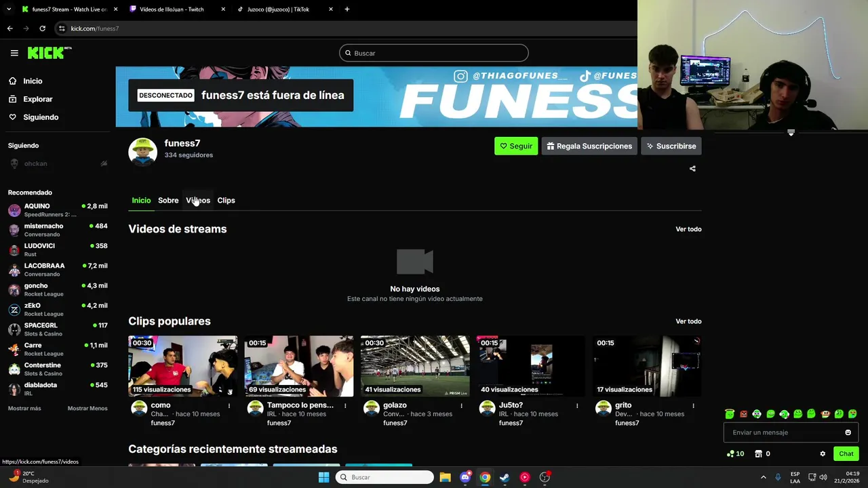The height and width of the screenshot is (488, 868).
Task: Click the Kick Buscar search field
Action: [x=434, y=53]
